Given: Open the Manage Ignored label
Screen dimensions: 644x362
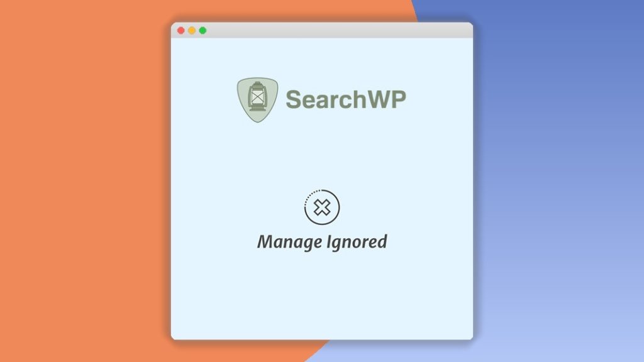Looking at the screenshot, I should click(x=322, y=242).
